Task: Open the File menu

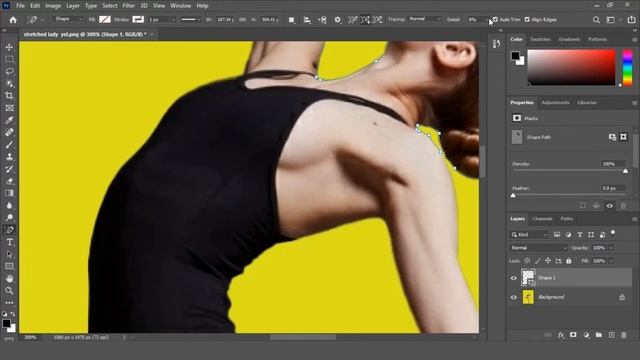Action: coord(20,6)
